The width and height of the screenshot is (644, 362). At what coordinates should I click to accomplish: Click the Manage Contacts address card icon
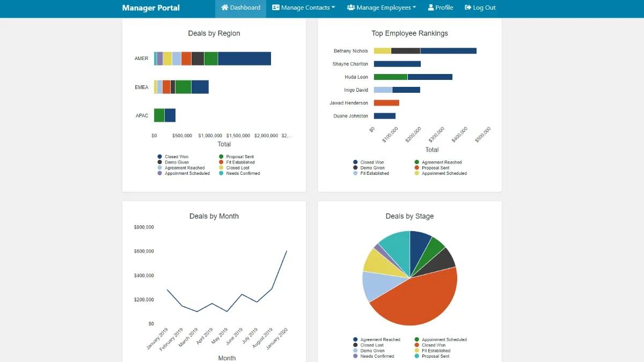pyautogui.click(x=275, y=8)
